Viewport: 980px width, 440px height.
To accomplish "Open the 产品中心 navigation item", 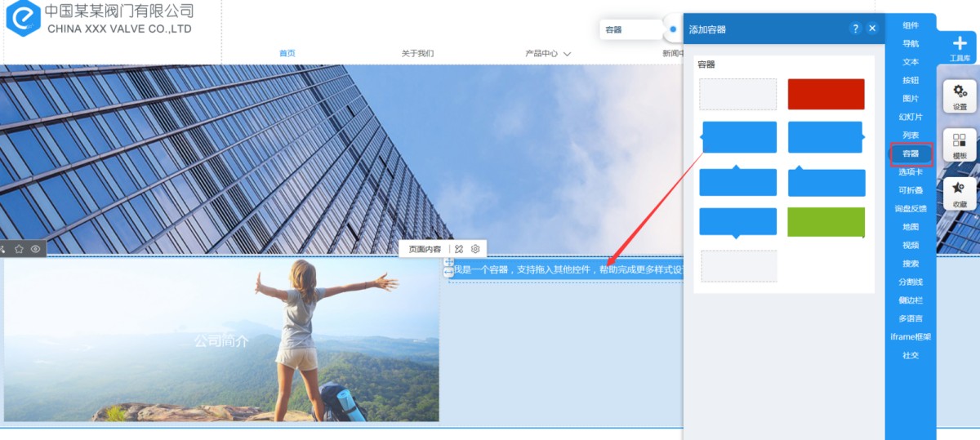I will (541, 54).
